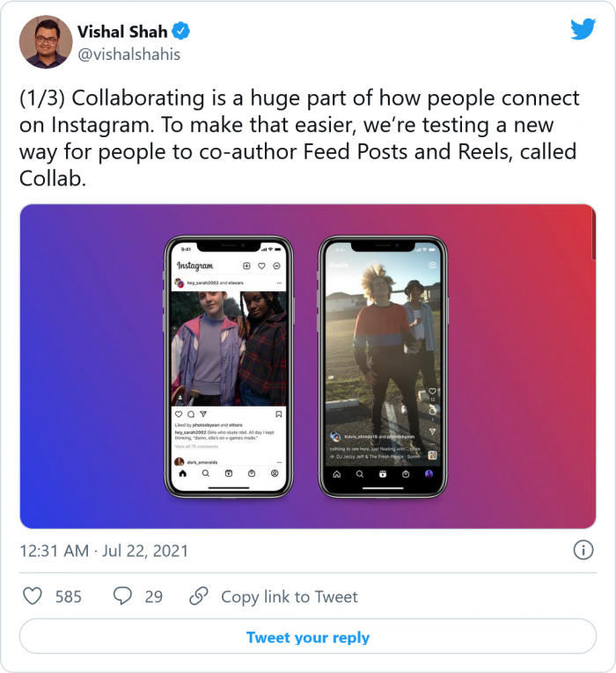This screenshot has height=673, width=616.
Task: Tap the Messenger icon in Instagram feed header
Action: pos(277,266)
